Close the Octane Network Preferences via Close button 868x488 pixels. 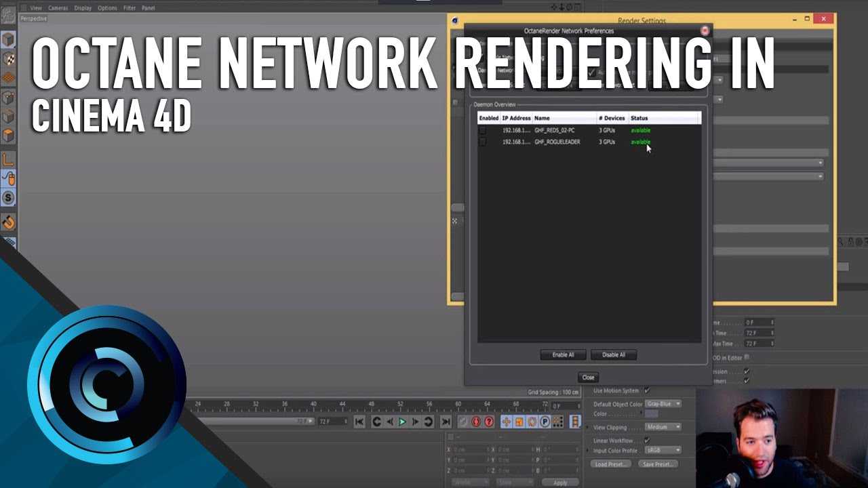[x=588, y=378]
